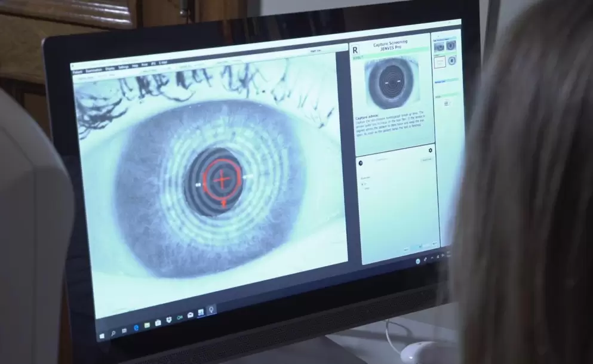Open Dropbox icon on the taskbar

pyautogui.click(x=169, y=320)
